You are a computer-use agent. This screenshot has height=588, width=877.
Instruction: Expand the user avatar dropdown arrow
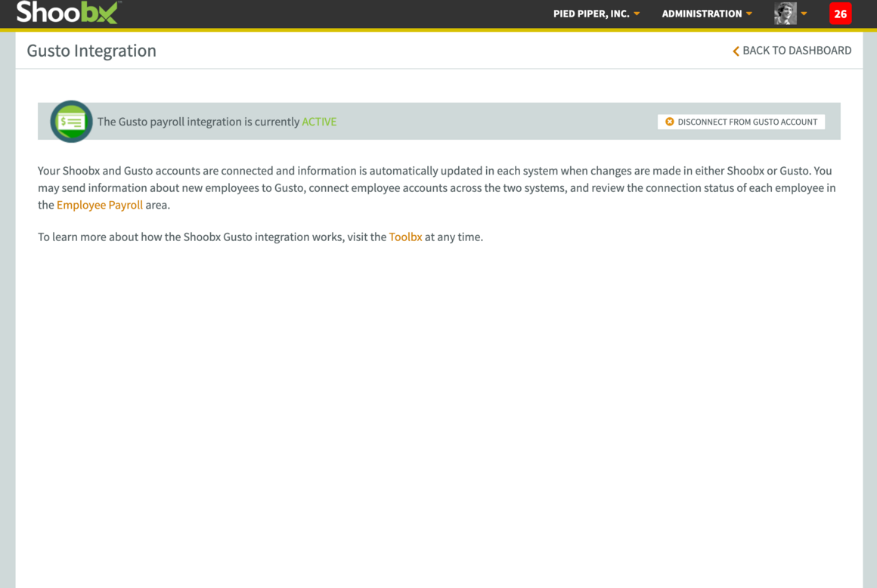point(804,14)
